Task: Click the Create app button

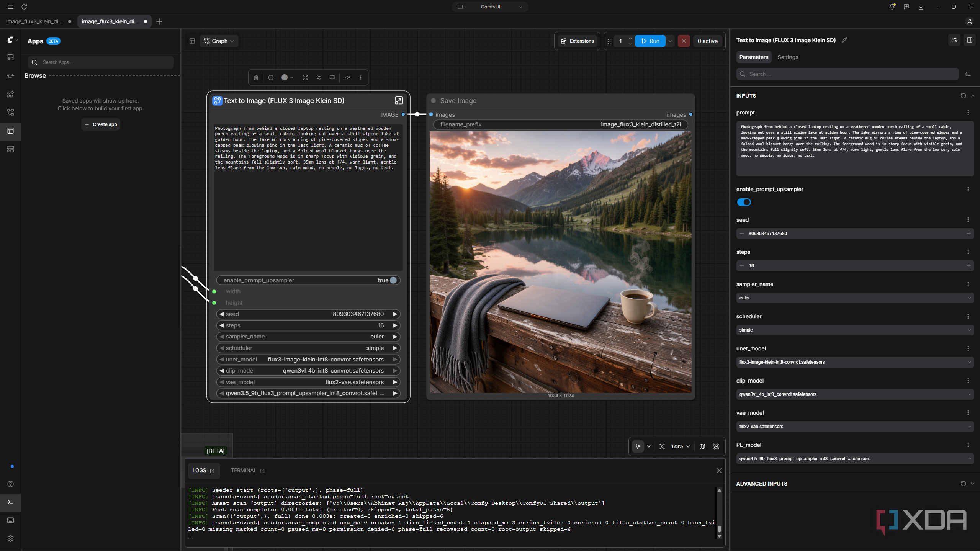Action: point(101,124)
